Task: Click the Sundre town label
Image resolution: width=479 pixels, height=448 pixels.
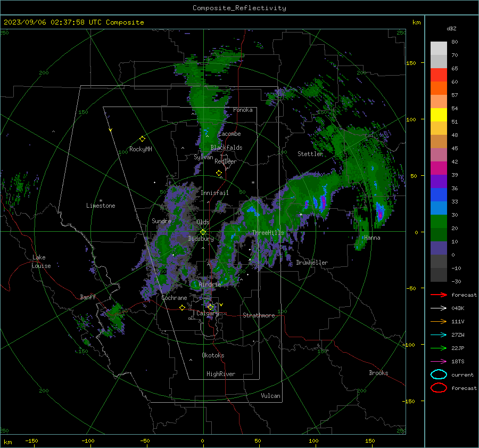Action: pyautogui.click(x=161, y=221)
